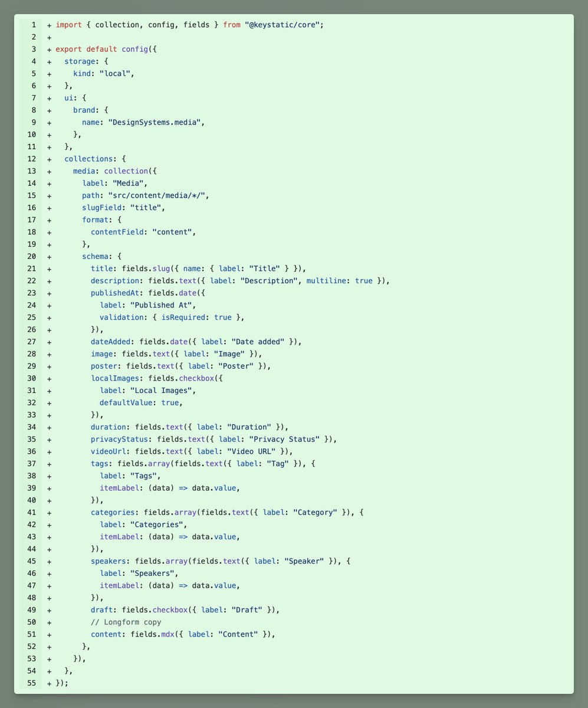Click the storage key on line 4
588x708 pixels.
coord(80,61)
